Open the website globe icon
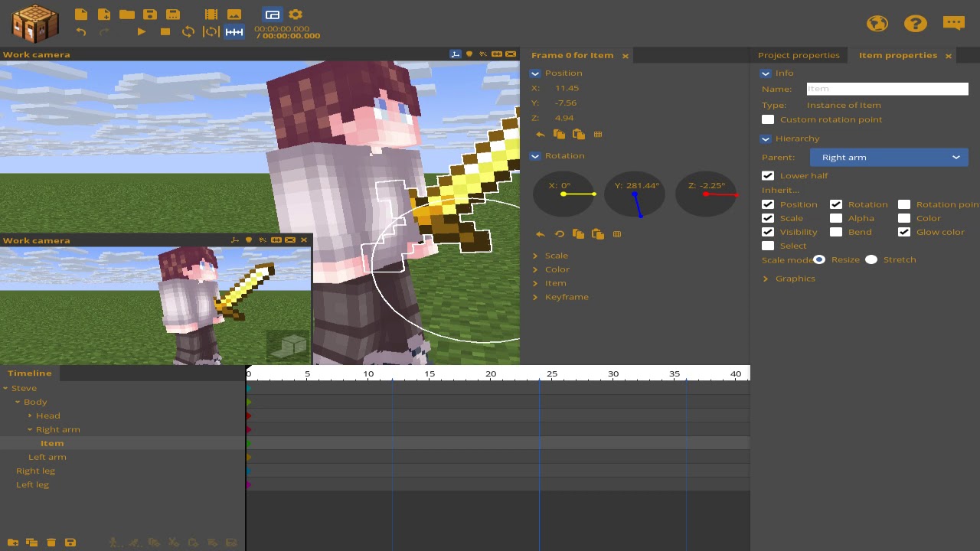 pyautogui.click(x=877, y=23)
